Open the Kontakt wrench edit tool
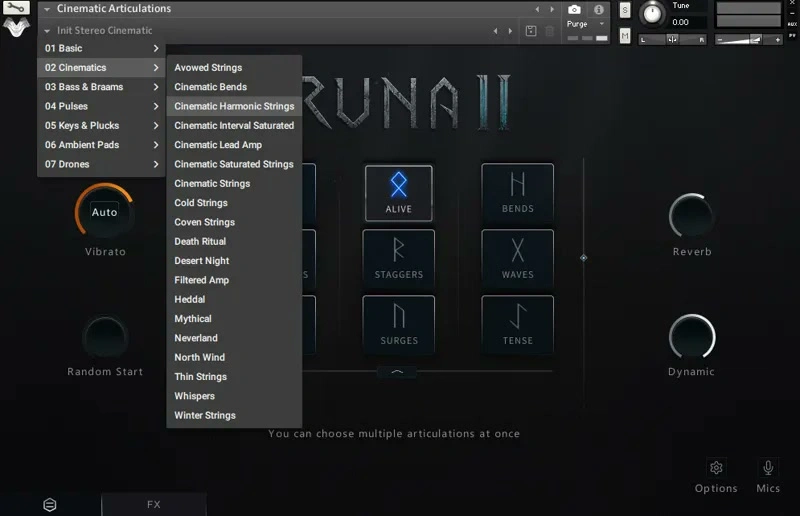Screen dimensions: 800x516 tap(16, 8)
